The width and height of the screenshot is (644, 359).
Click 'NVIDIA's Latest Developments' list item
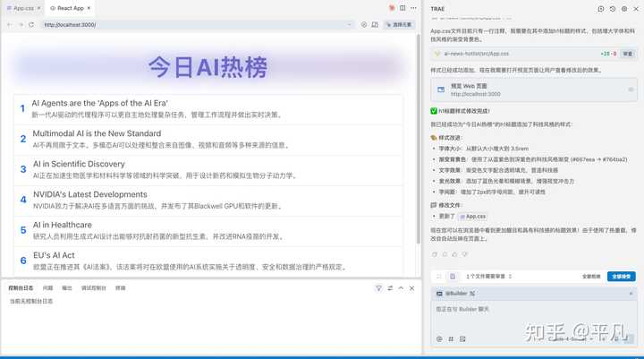coord(208,201)
